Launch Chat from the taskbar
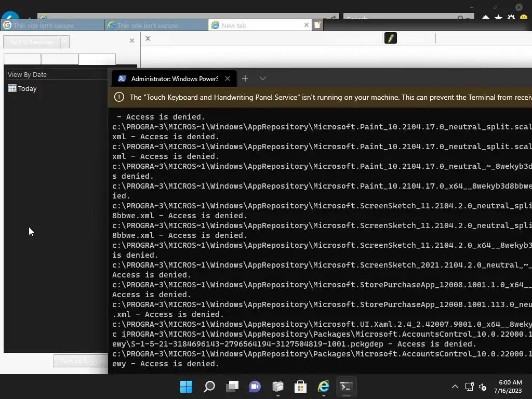The height and width of the screenshot is (399, 532). coord(255,387)
